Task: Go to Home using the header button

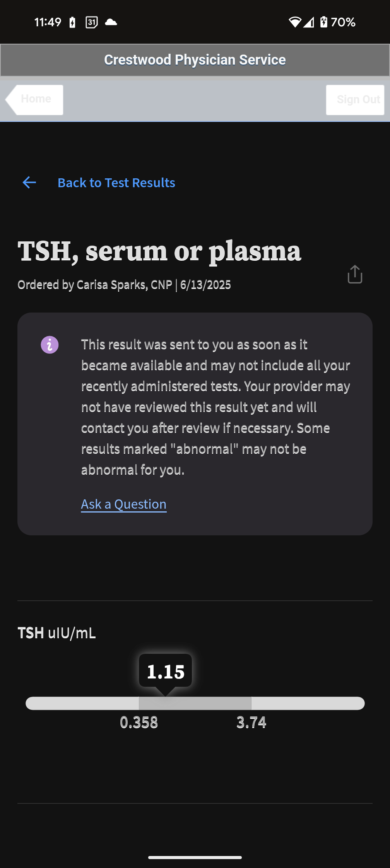Action: coord(36,99)
